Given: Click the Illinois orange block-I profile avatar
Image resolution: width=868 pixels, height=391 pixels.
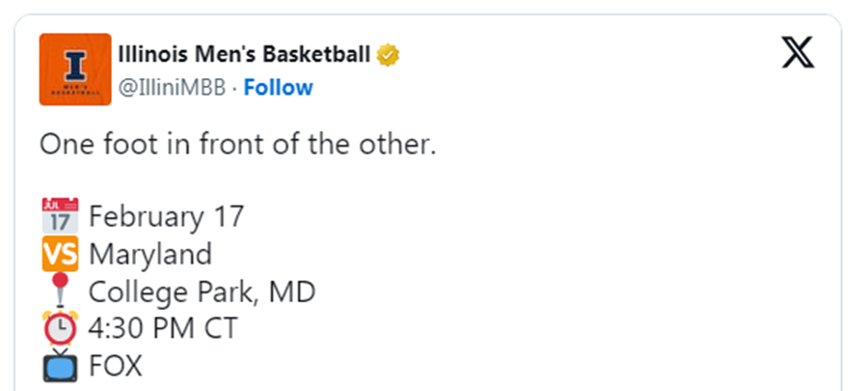Looking at the screenshot, I should [x=75, y=69].
